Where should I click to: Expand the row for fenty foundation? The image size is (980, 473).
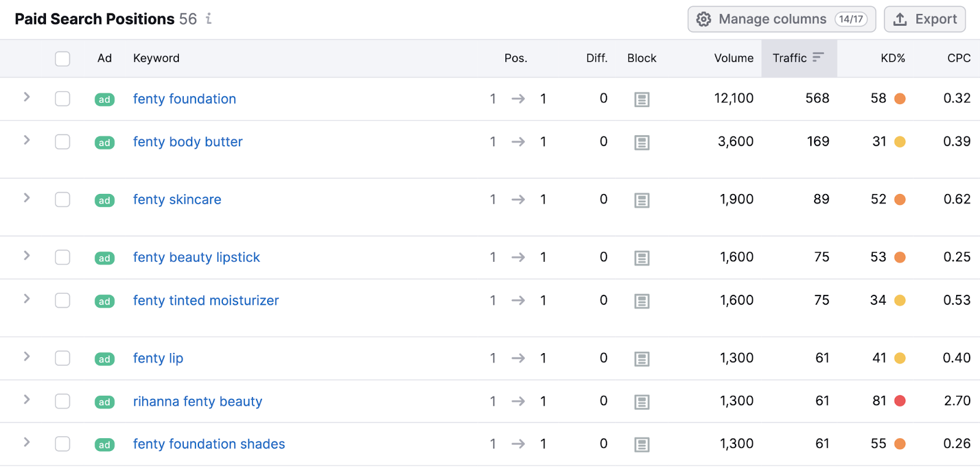pos(26,99)
